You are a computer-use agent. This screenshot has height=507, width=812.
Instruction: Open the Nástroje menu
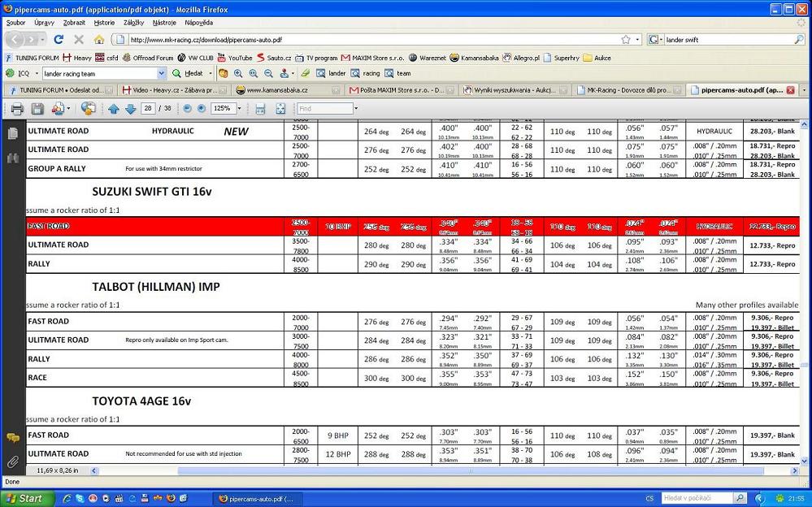click(x=165, y=23)
